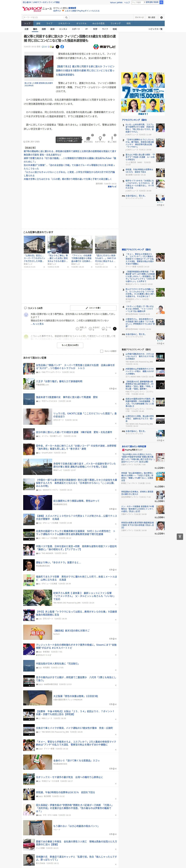Open the サマージャンボ 7億円 advertisement banner
Image resolution: width=186 pixels, height=868 pixels.
tap(143, 94)
